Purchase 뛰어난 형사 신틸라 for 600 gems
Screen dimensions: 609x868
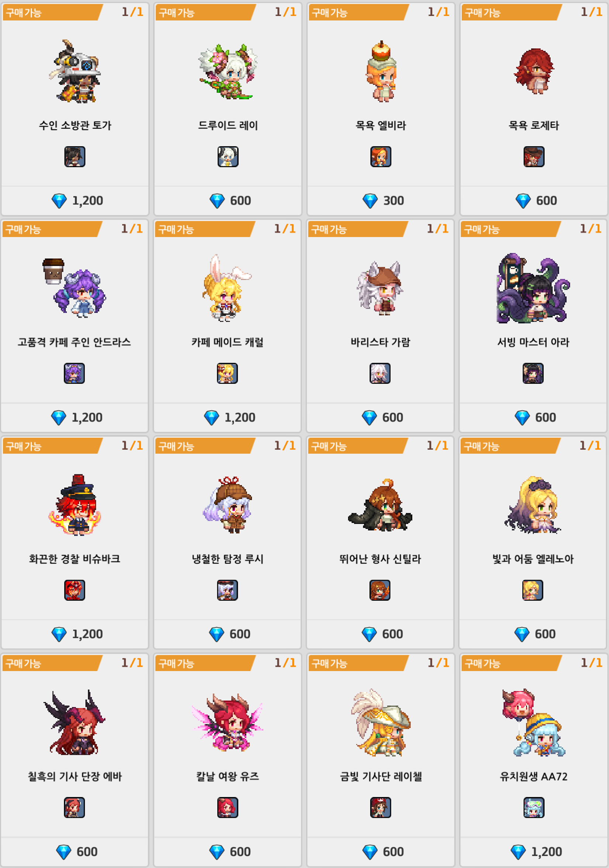tap(380, 634)
